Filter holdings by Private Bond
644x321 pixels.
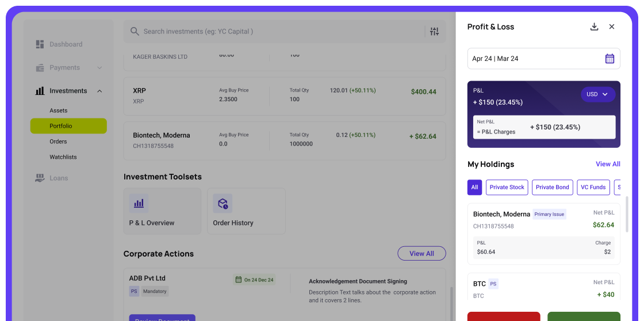point(553,188)
